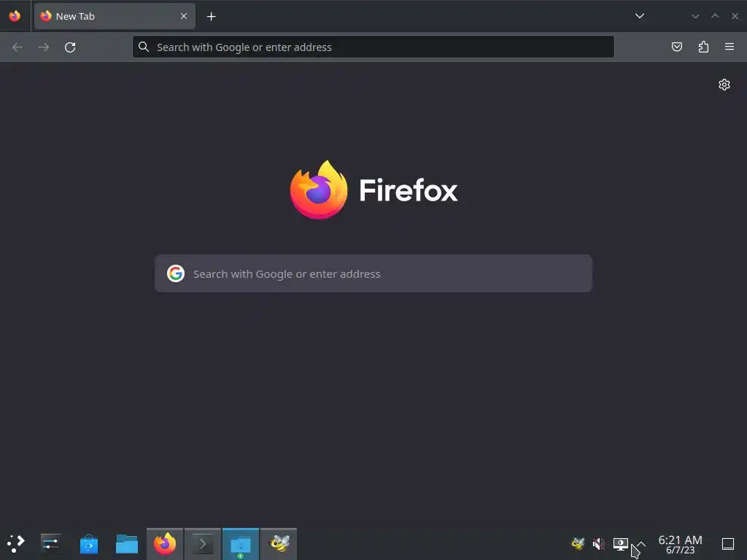Image resolution: width=747 pixels, height=560 pixels.
Task: Open the Firefox application menu
Action: (x=729, y=47)
